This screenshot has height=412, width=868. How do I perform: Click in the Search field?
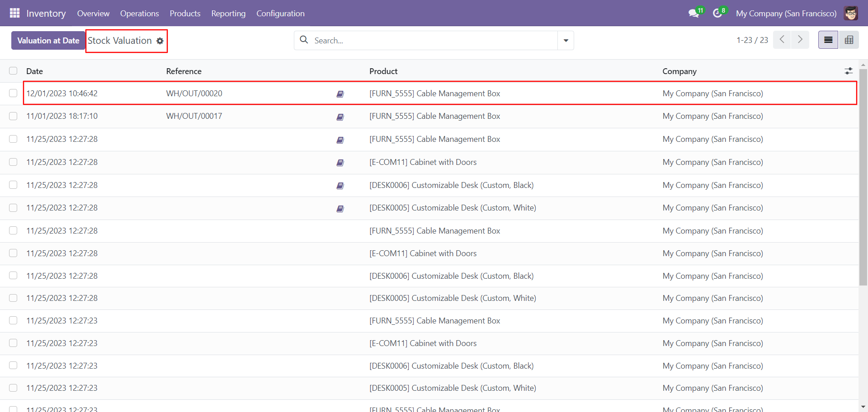pyautogui.click(x=434, y=40)
